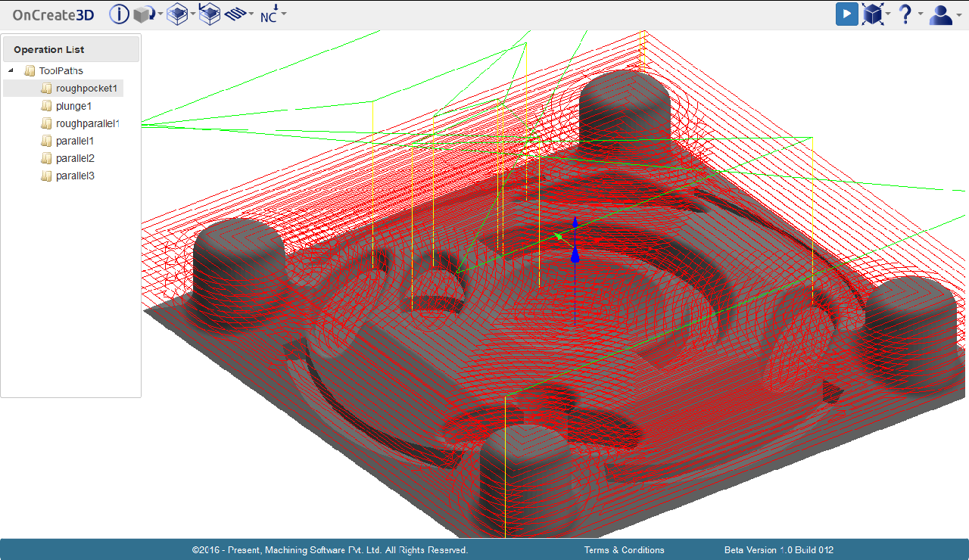Click the user account icon
The image size is (969, 560).
click(940, 14)
